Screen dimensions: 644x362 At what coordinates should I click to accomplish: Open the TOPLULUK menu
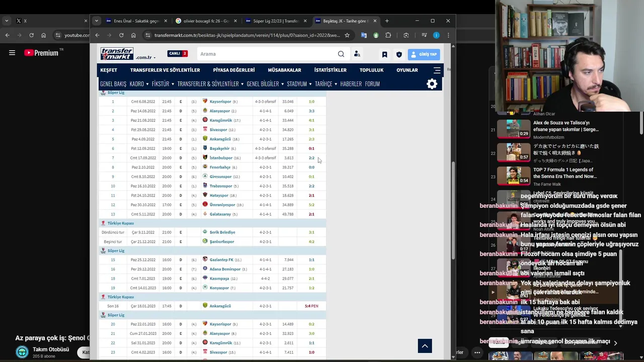tap(371, 70)
